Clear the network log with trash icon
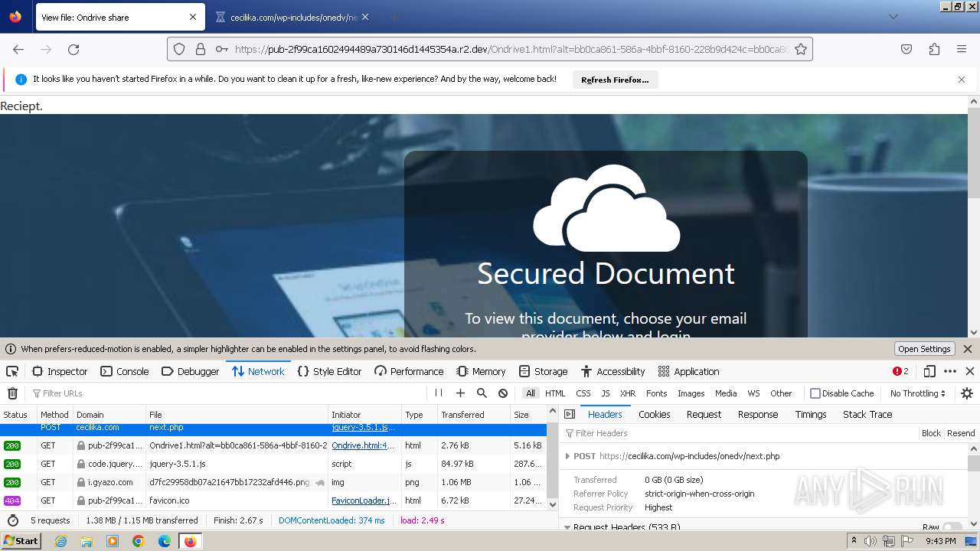This screenshot has height=551, width=980. (x=12, y=393)
